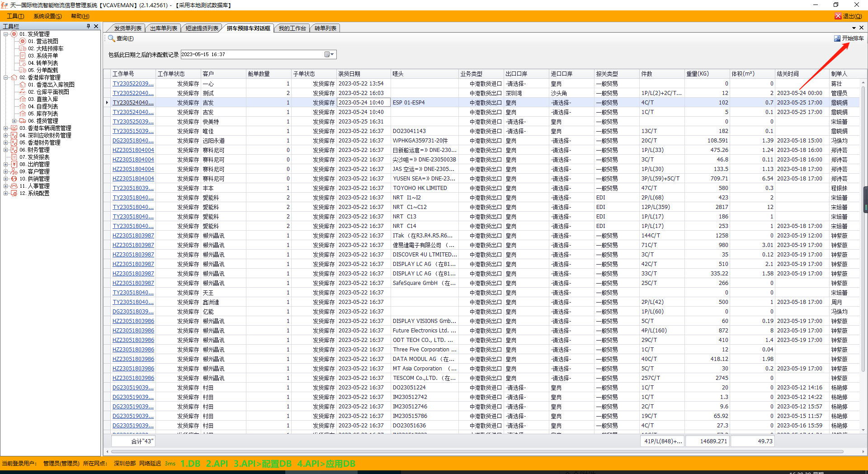This screenshot has height=474, width=868.
Task: Click the date filter input field
Action: [251, 54]
